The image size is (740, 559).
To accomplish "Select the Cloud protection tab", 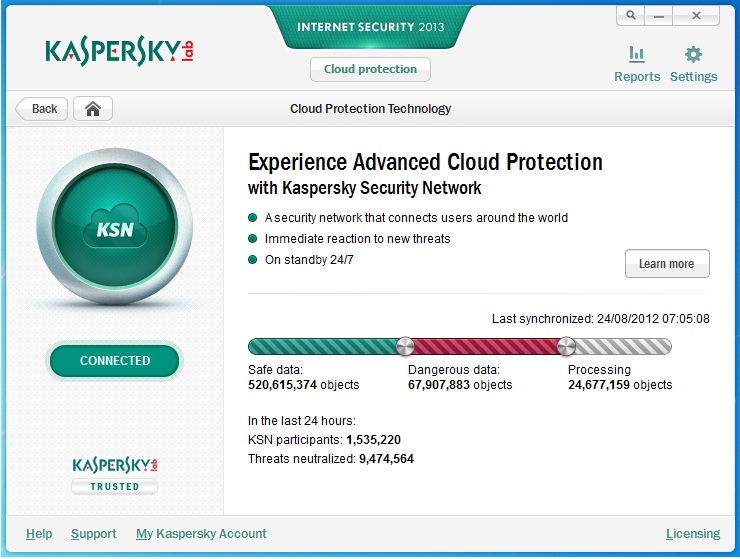I will tap(370, 69).
